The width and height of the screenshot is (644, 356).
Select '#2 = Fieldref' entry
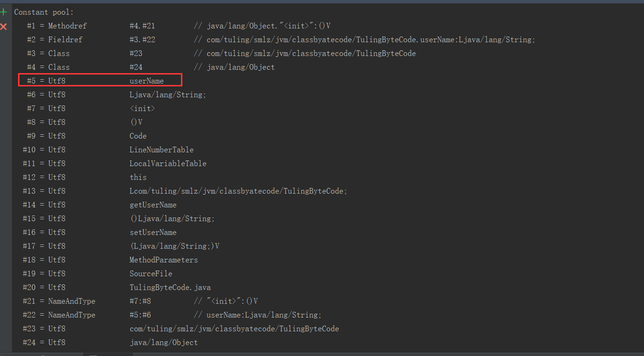(x=55, y=39)
